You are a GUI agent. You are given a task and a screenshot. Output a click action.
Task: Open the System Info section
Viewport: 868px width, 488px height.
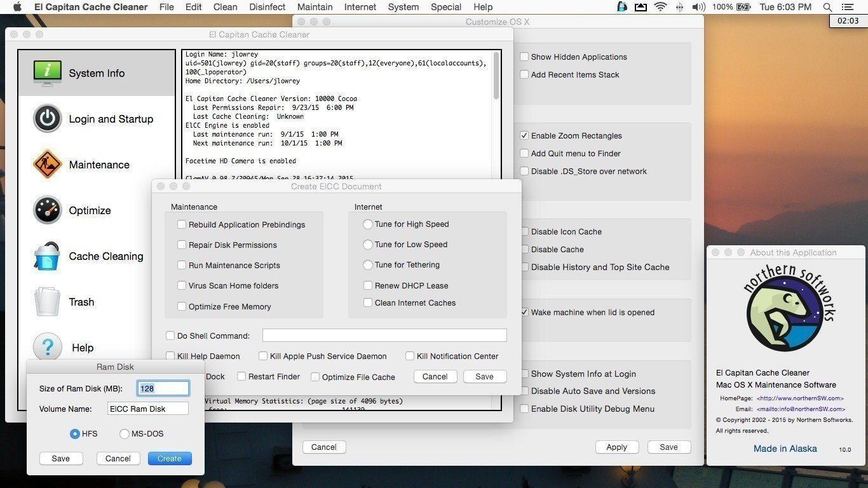pos(96,73)
